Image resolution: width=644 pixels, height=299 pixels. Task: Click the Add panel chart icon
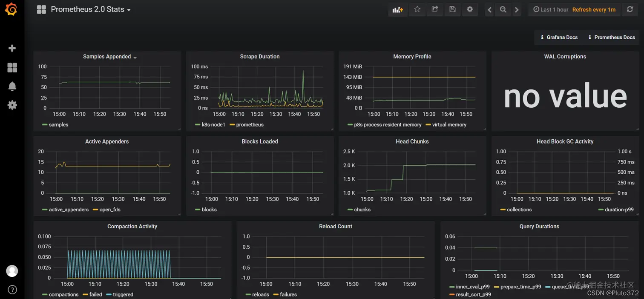[x=398, y=9]
